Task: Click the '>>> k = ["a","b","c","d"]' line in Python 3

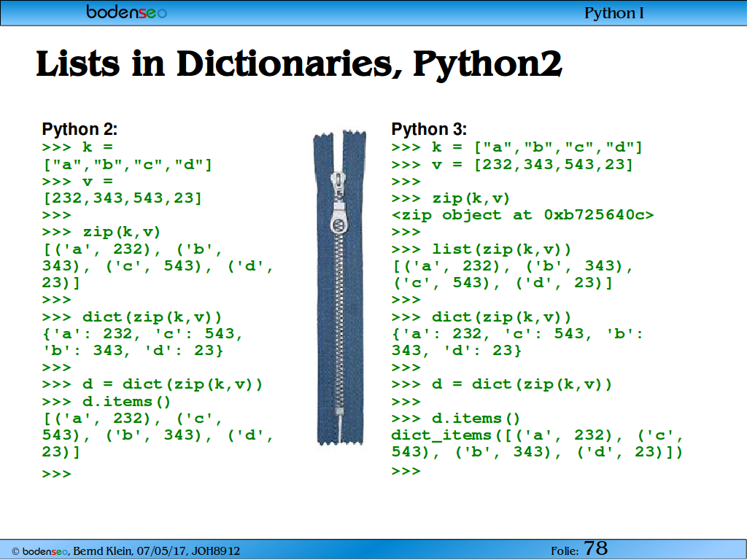Action: pos(517,147)
